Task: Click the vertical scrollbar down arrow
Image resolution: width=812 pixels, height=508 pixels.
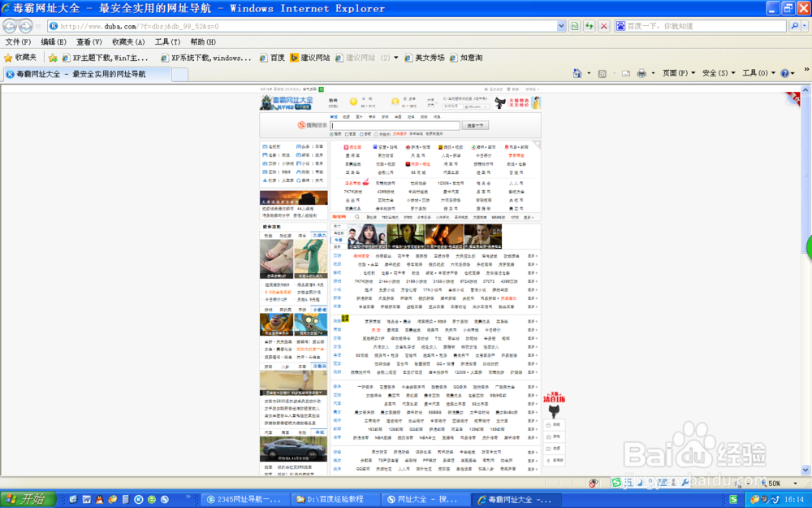Action: 806,470
